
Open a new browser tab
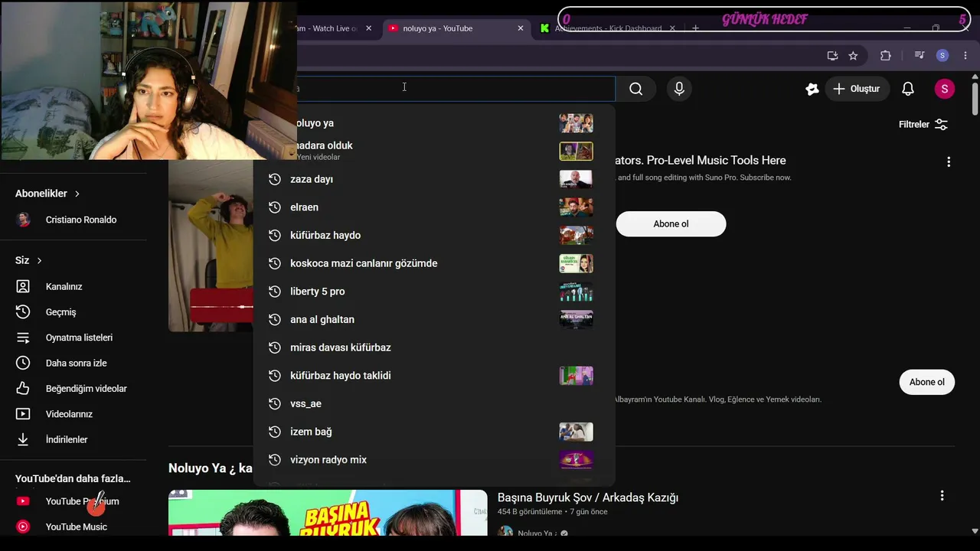click(695, 28)
